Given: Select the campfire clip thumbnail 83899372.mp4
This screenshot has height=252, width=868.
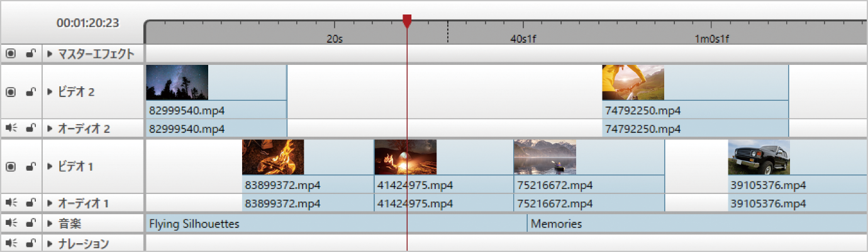Looking at the screenshot, I should point(273,157).
